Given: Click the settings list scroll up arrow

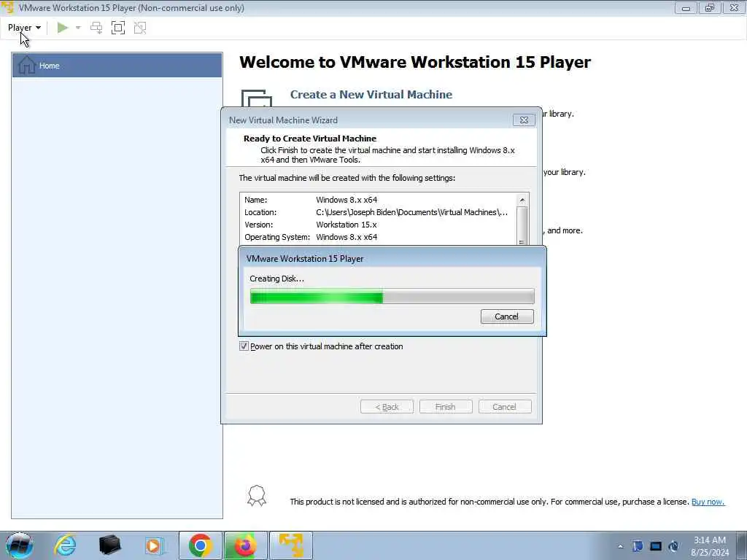Looking at the screenshot, I should [x=522, y=200].
